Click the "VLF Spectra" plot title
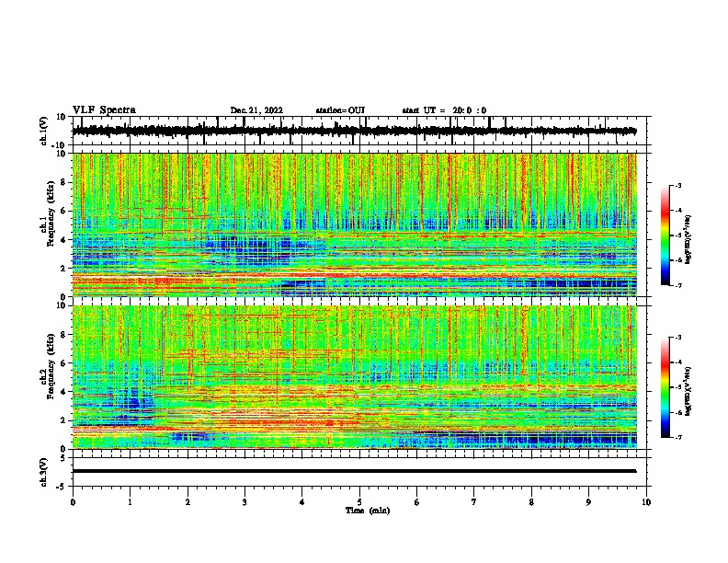Viewport: 728px width, 563px height. pos(104,110)
